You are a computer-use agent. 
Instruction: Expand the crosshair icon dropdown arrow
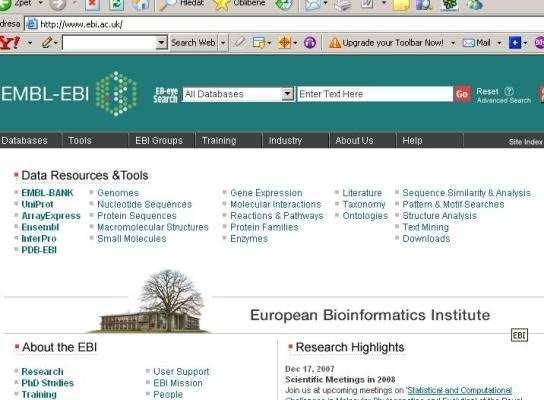point(295,43)
